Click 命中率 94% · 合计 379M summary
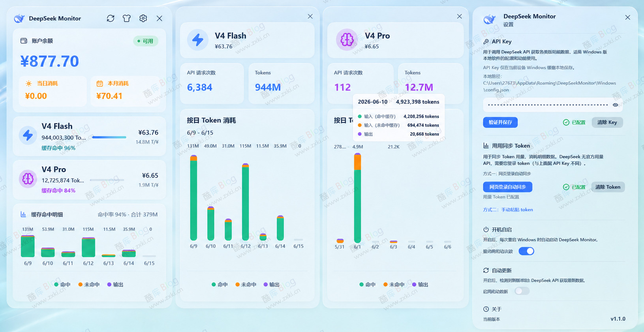Image resolution: width=644 pixels, height=332 pixels. pyautogui.click(x=128, y=214)
